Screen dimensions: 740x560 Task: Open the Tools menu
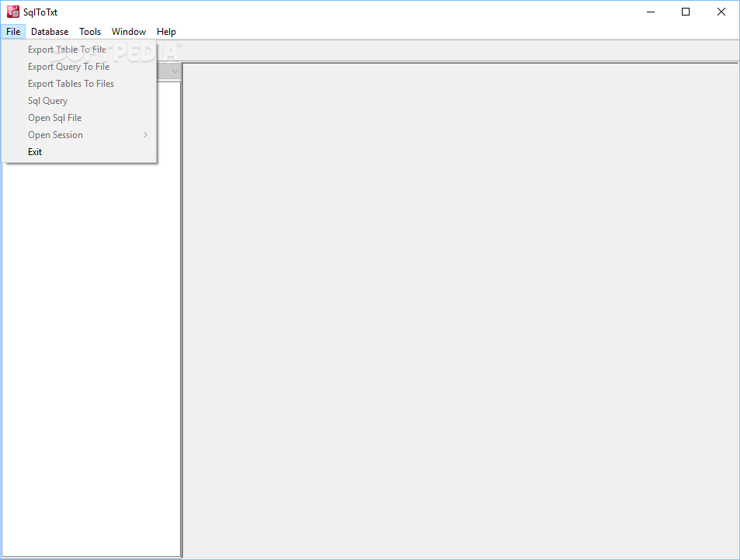click(x=90, y=32)
